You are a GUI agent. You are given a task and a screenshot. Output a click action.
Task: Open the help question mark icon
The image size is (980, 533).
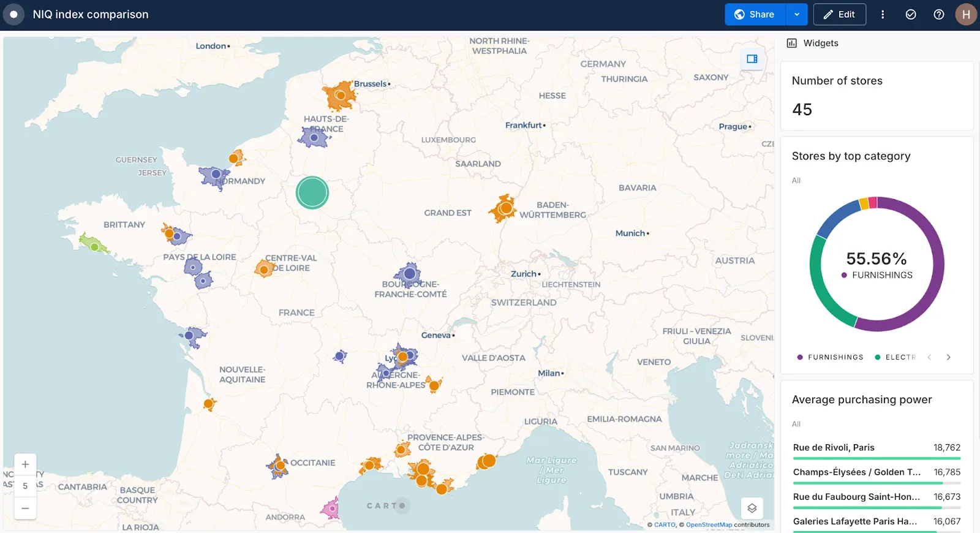pyautogui.click(x=938, y=14)
